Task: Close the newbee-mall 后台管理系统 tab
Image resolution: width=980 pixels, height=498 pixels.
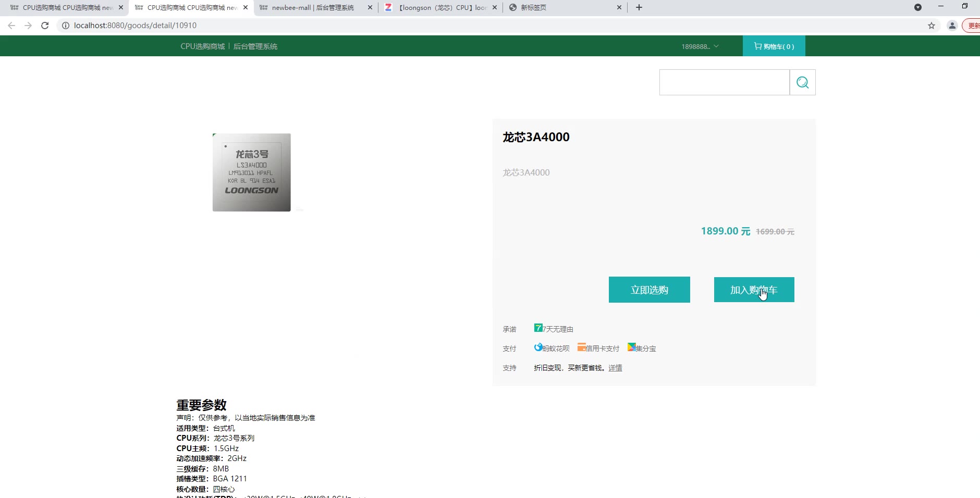Action: [370, 7]
